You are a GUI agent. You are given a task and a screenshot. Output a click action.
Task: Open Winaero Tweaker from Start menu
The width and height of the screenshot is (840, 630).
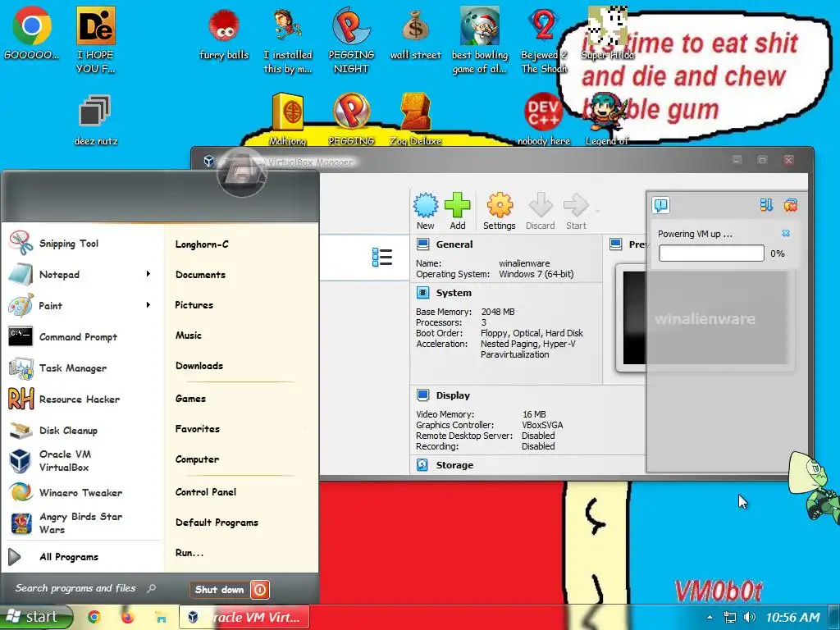pos(81,492)
